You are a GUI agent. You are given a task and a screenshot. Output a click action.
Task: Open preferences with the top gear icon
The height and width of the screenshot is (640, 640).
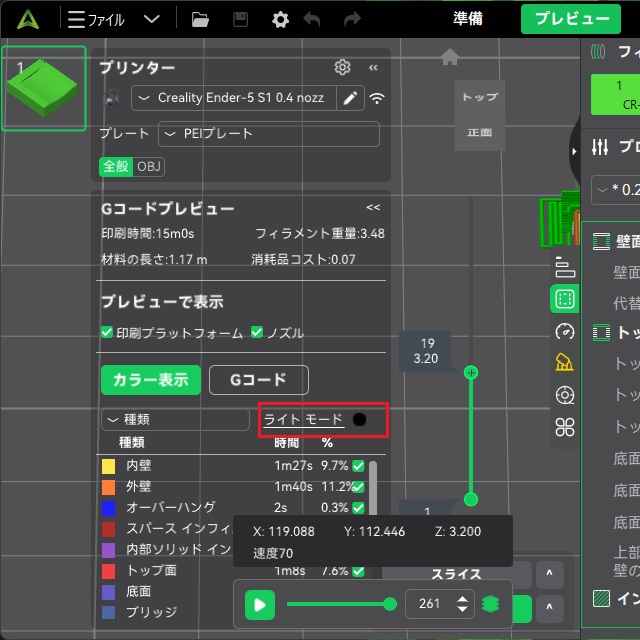click(x=280, y=19)
